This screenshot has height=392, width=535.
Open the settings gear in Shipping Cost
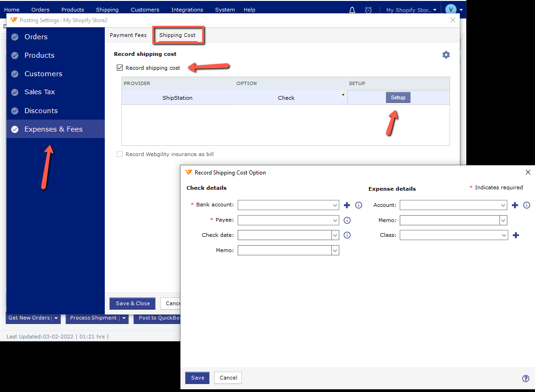[x=445, y=55]
